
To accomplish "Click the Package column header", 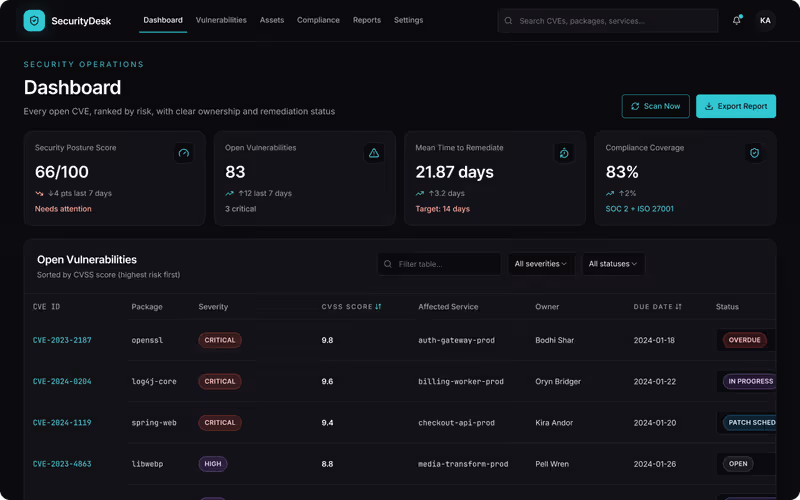I will (147, 307).
